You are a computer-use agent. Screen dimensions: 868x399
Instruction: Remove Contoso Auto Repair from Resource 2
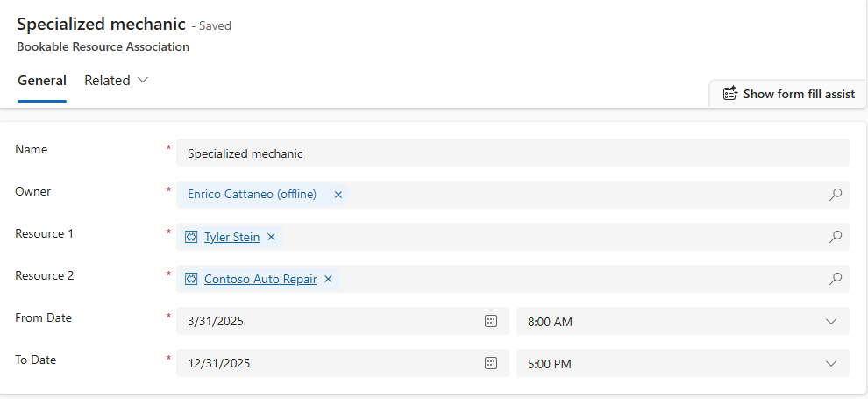[x=328, y=279]
